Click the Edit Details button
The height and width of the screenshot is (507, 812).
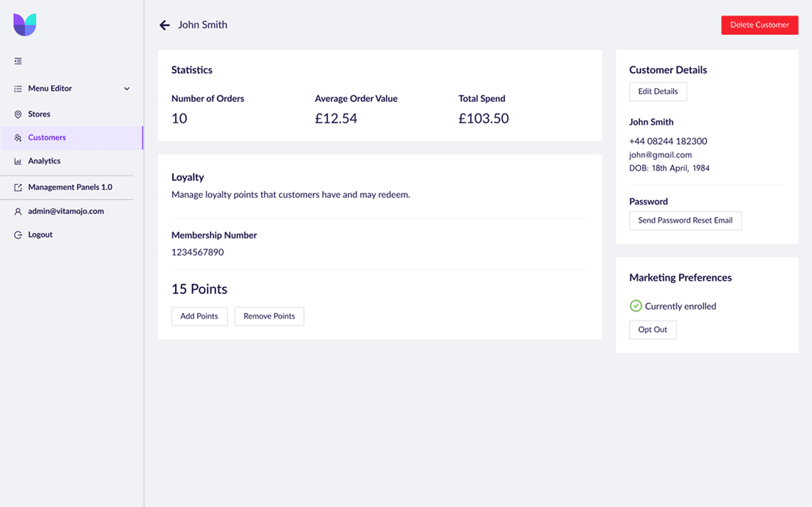coord(658,92)
